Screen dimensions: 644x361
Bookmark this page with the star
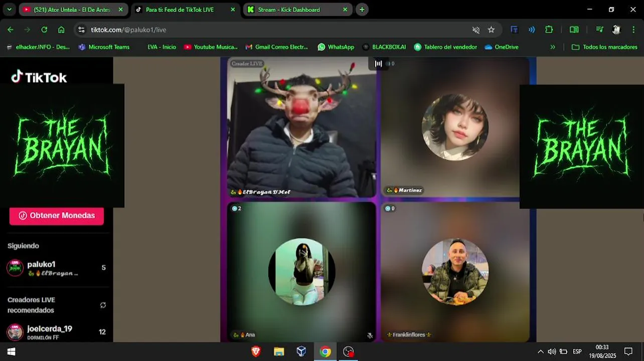click(491, 30)
